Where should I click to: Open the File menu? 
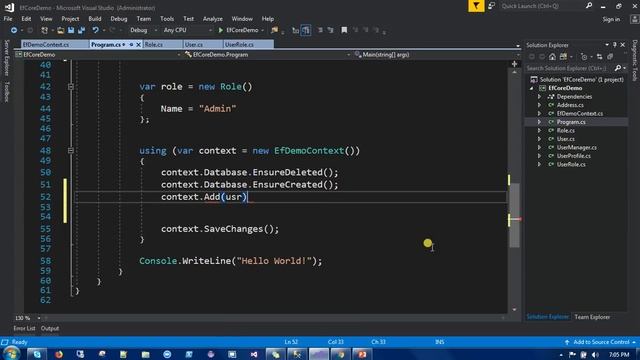(8, 19)
